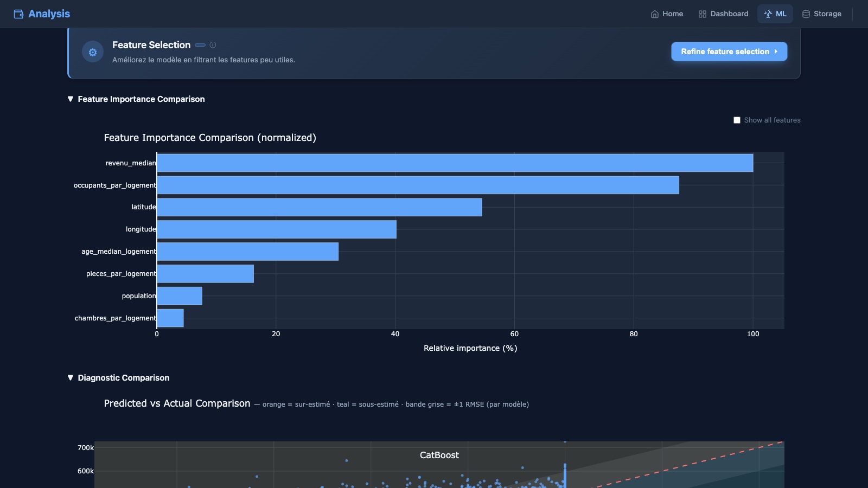Click the Feature Selection heading
This screenshot has width=868, height=488.
pos(151,45)
